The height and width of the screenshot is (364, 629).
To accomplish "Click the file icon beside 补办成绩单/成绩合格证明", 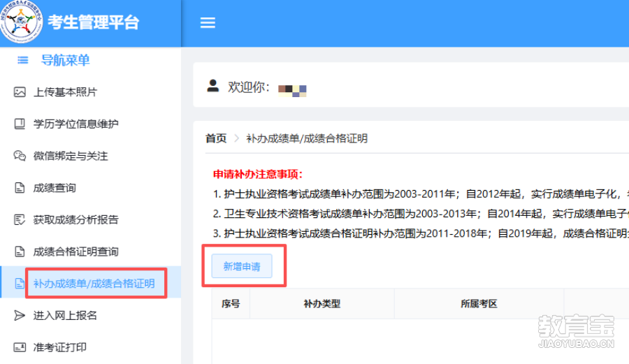I will pyautogui.click(x=20, y=284).
